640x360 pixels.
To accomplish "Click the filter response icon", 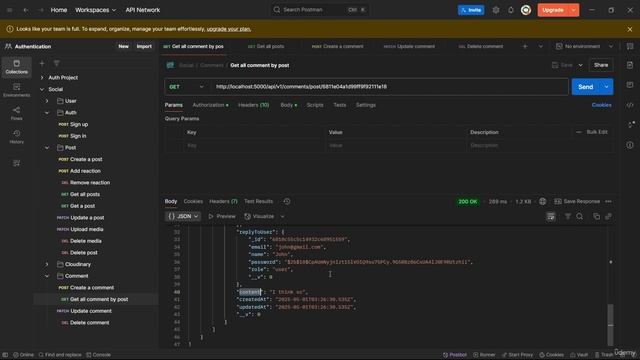I will pos(567,216).
